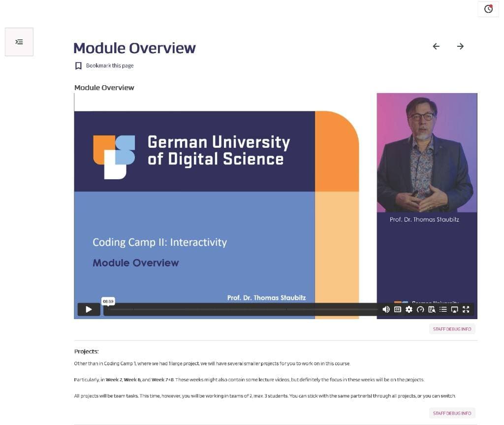The width and height of the screenshot is (504, 425).
Task: Enter fullscreen video mode
Action: (466, 309)
